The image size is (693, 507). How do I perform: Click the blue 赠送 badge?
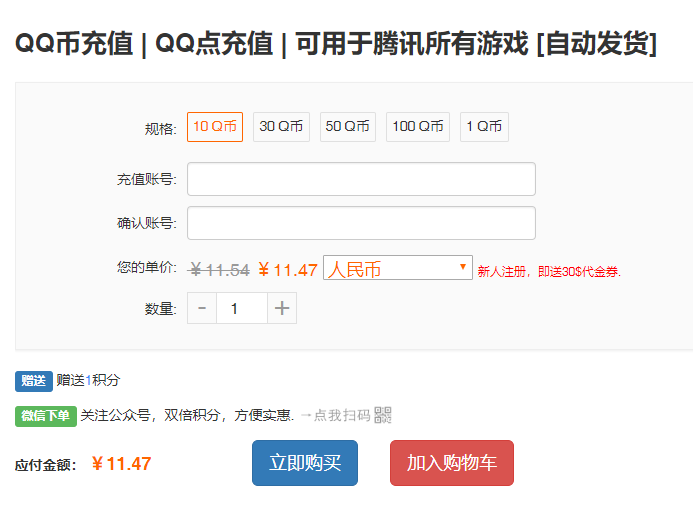click(34, 381)
